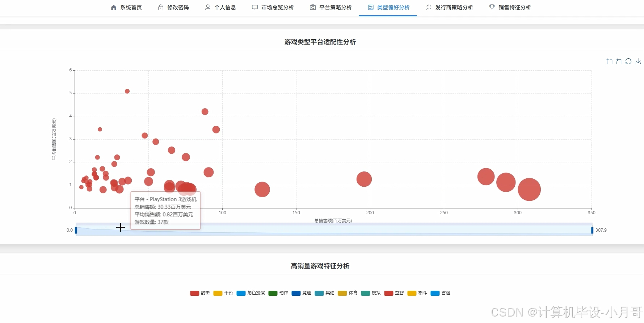Viewport: 644px width, 323px height.
Task: Click the tooltip text 平均销售额: 0.82百万美元
Action: coord(164,215)
